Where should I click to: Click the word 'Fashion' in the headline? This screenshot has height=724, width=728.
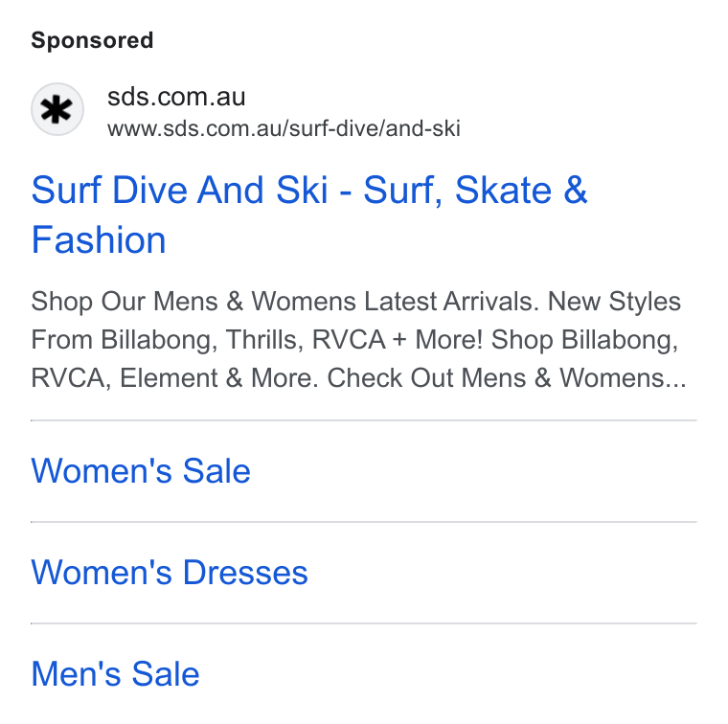(x=99, y=240)
